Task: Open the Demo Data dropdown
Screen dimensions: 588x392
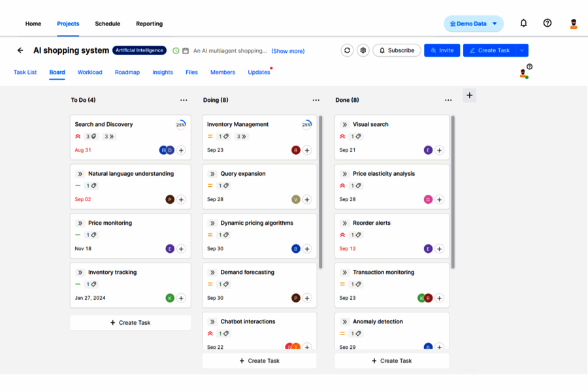Action: (472, 23)
